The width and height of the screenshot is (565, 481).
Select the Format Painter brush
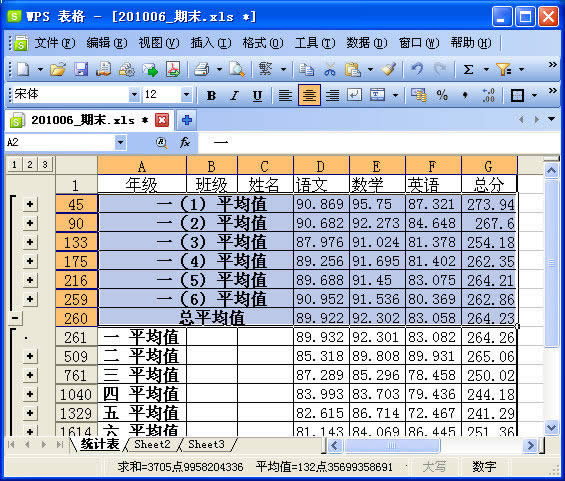click(389, 69)
